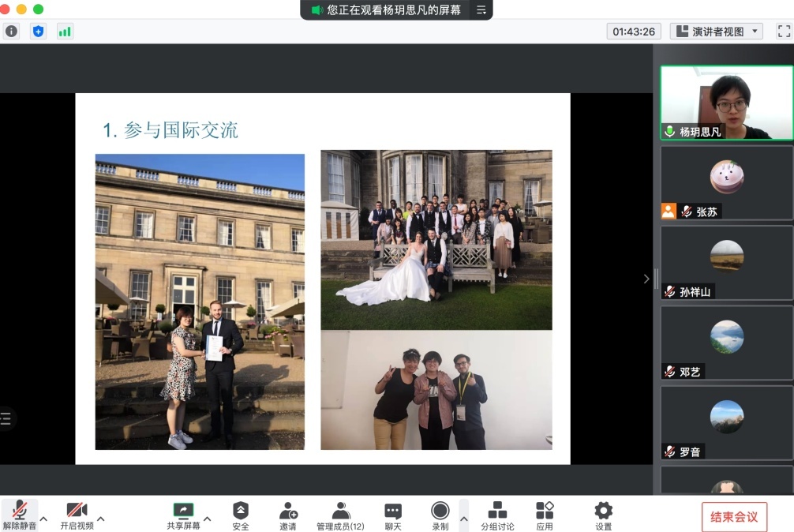Open the screen share options menu at top

coord(481,10)
